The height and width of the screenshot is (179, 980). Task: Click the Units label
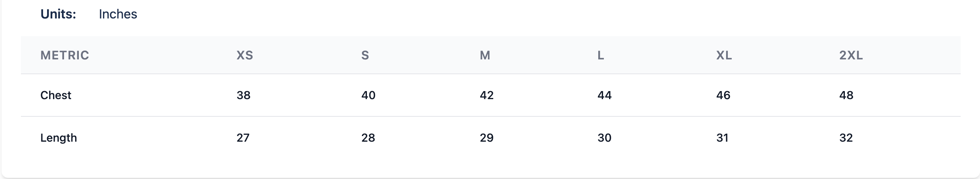tap(58, 14)
